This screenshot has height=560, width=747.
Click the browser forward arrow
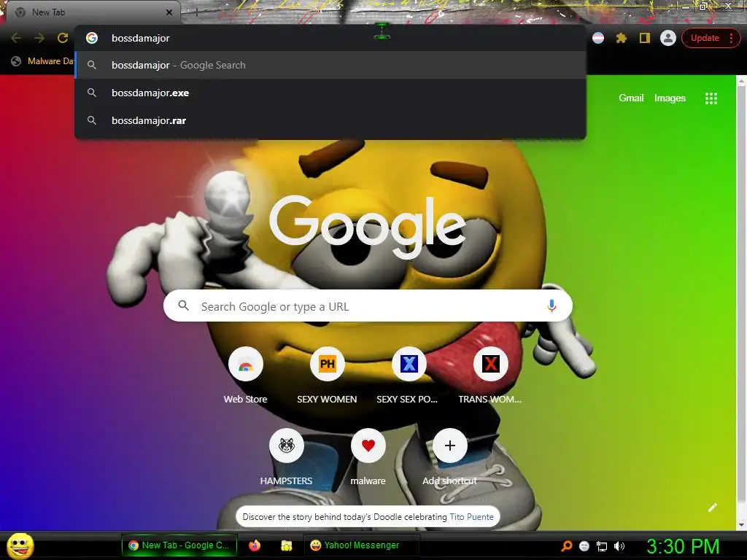(x=39, y=38)
